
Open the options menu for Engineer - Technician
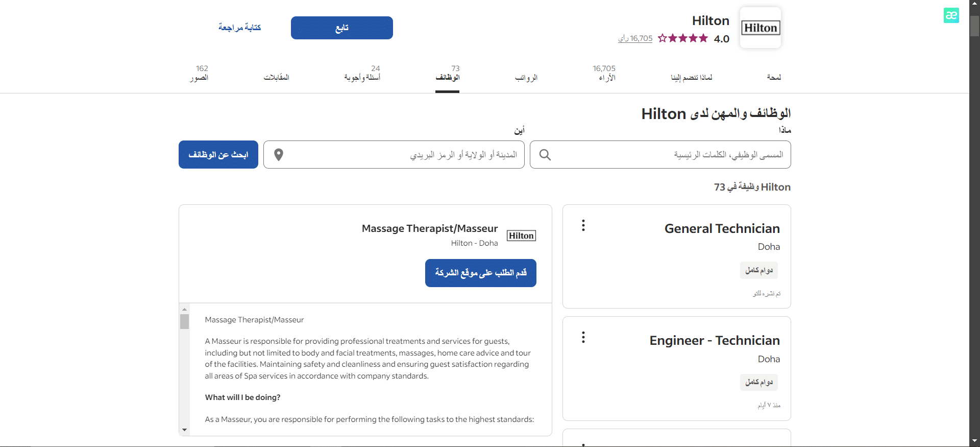pos(583,337)
